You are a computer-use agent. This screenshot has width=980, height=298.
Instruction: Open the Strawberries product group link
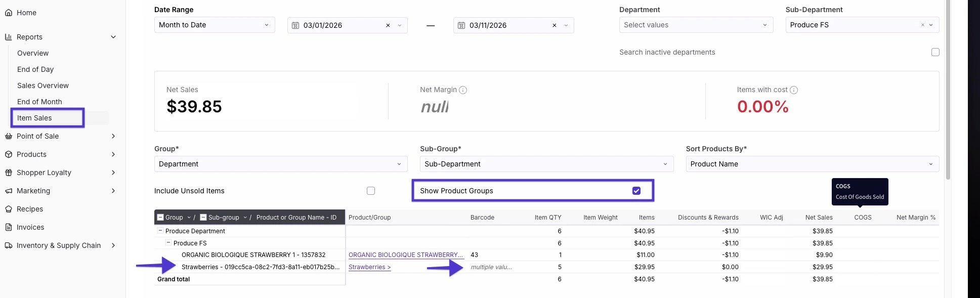coord(369,267)
